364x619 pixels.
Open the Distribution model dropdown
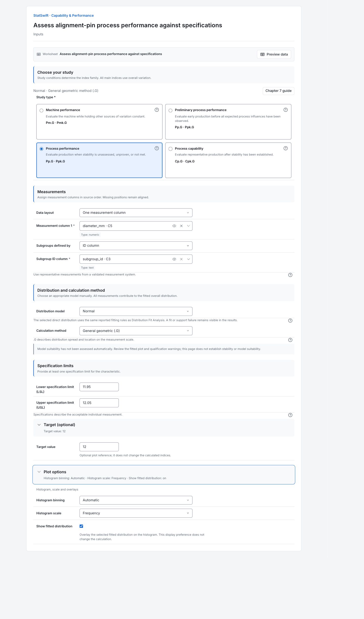[x=136, y=311]
